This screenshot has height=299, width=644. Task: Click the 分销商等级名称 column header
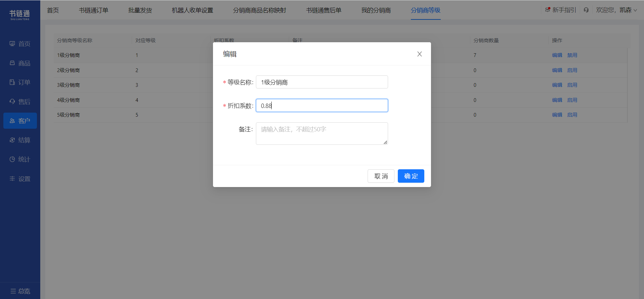(74, 41)
